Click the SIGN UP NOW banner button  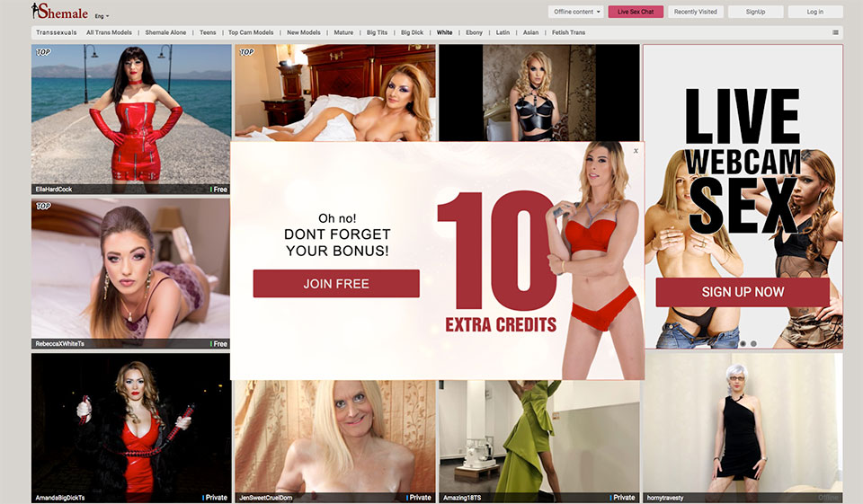[743, 292]
